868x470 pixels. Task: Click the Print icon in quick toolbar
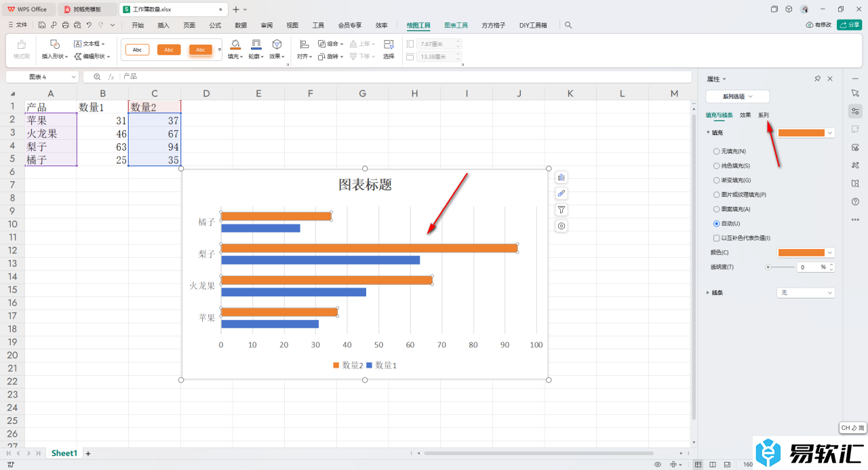65,25
